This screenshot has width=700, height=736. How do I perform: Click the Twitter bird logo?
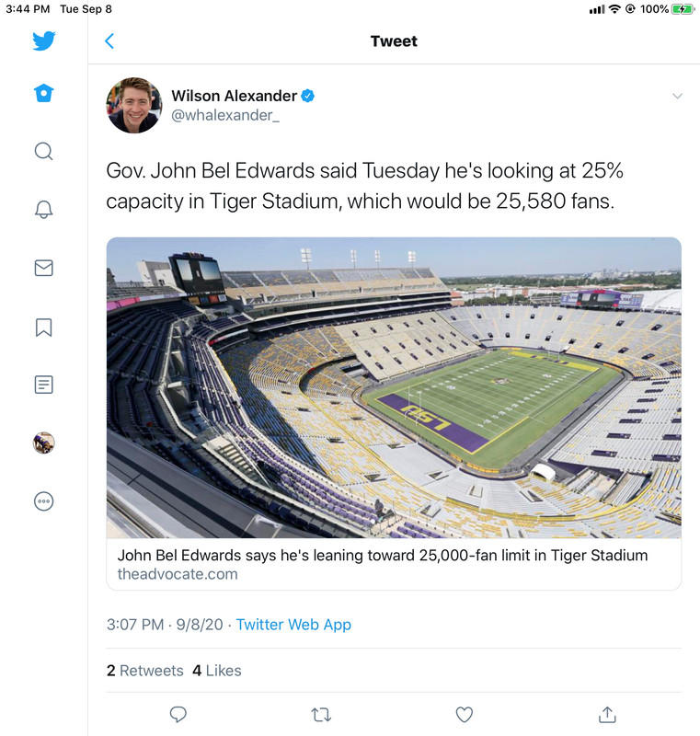point(43,41)
